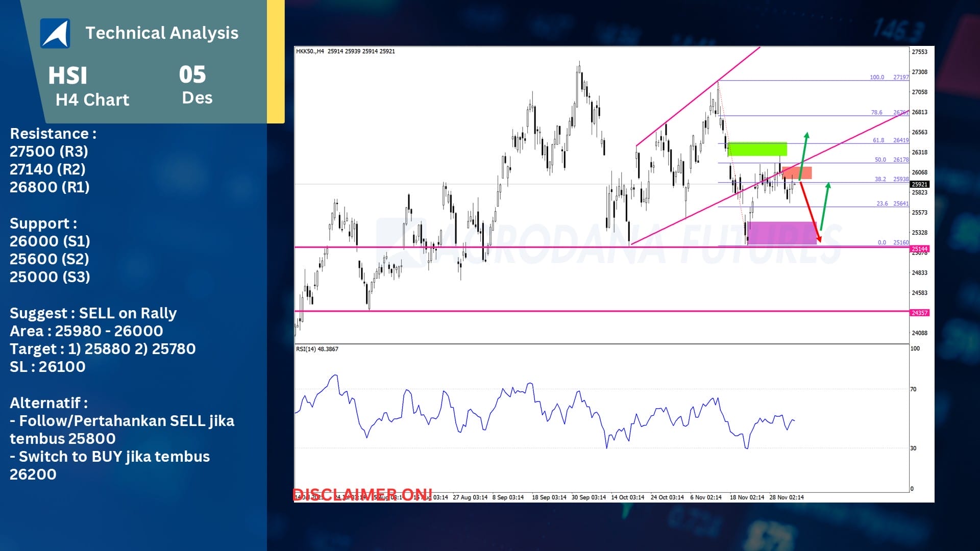The width and height of the screenshot is (980, 551).
Task: Click the RSI(14) 48.3867 indicator label
Action: click(317, 349)
